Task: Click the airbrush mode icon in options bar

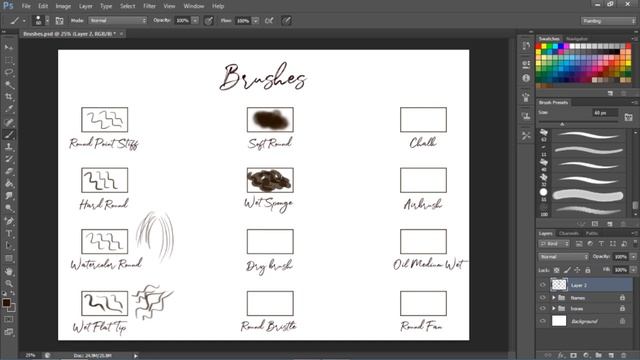Action: coord(269,20)
